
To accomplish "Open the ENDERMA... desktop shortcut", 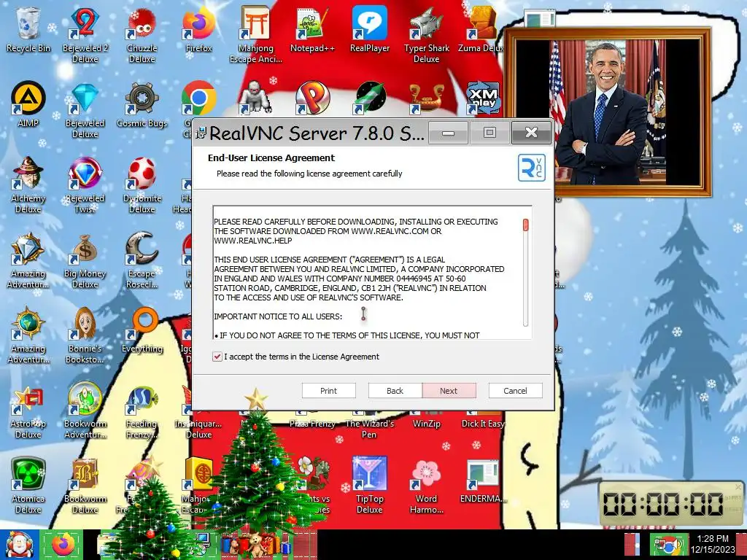I will [x=483, y=481].
